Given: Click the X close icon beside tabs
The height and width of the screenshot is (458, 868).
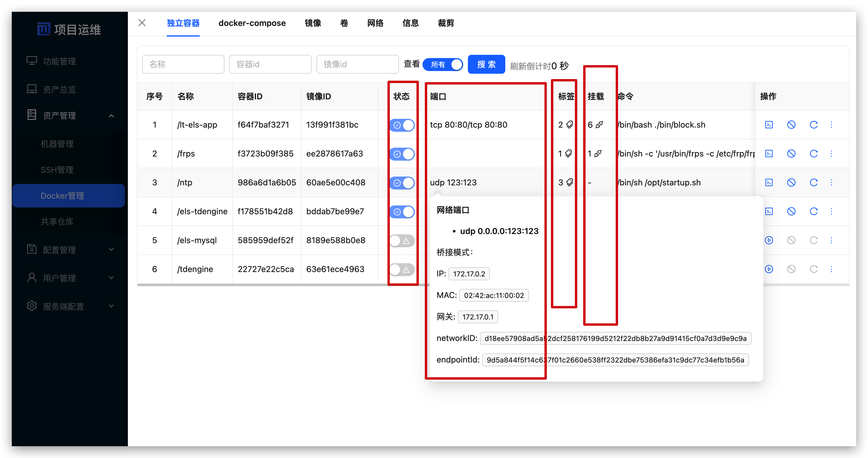Looking at the screenshot, I should (142, 23).
